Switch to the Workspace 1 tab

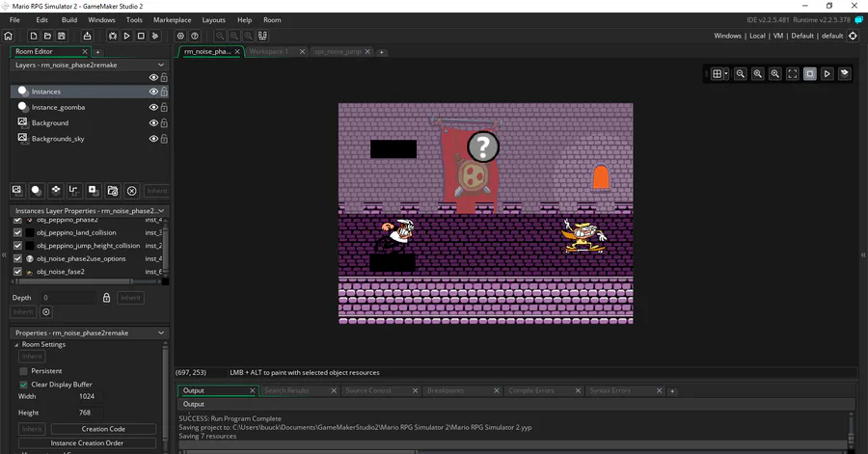268,51
